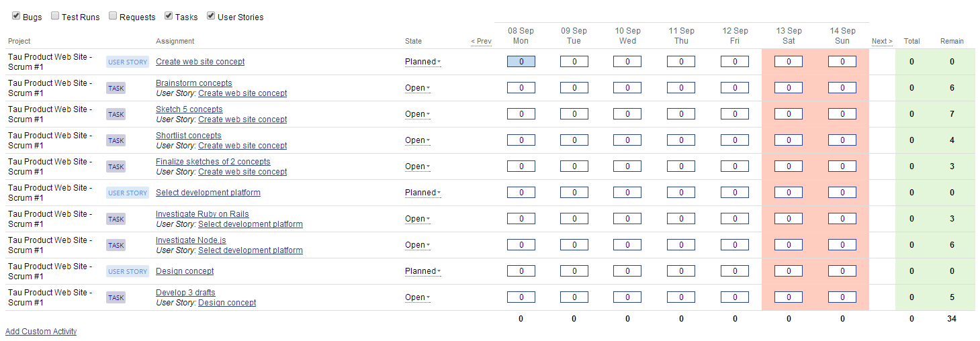The height and width of the screenshot is (341, 980).
Task: Open state dropdown for Develop 3 drafts
Action: coord(417,297)
